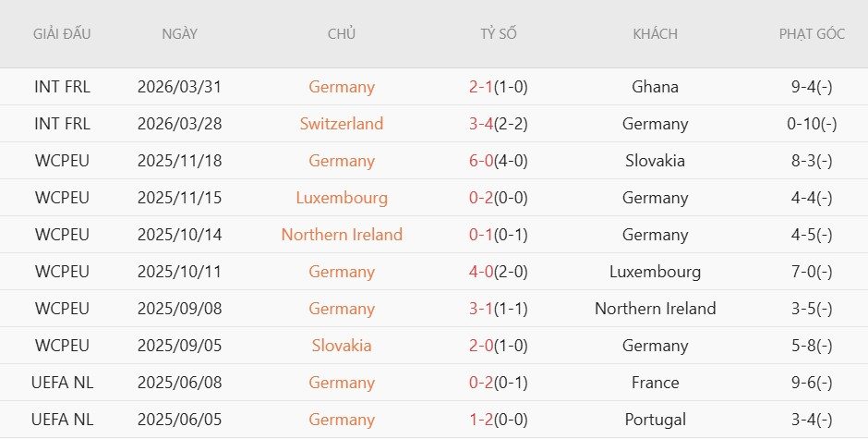Click corner stat 0-10 for Switzerland match
868x439 pixels.
pos(812,124)
